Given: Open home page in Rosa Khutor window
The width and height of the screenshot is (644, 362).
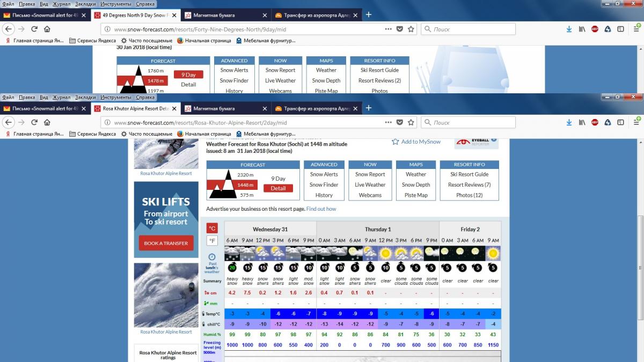Looking at the screenshot, I should pyautogui.click(x=47, y=123).
